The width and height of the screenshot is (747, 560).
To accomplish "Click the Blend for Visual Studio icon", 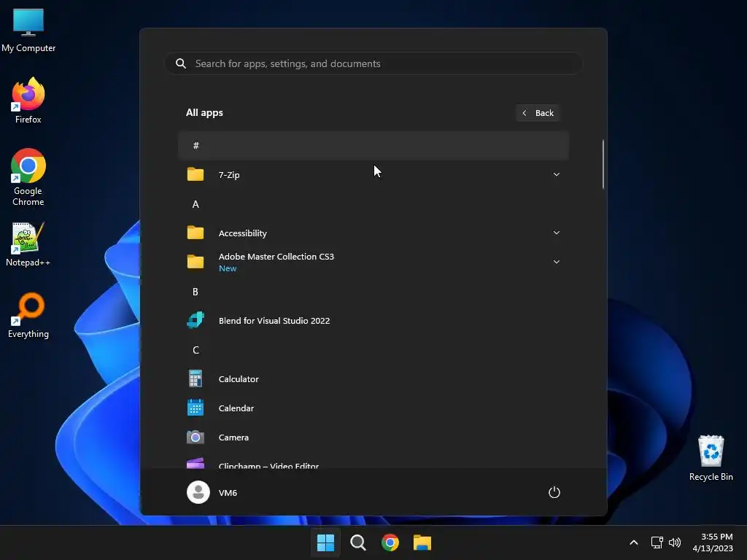I will tap(196, 321).
